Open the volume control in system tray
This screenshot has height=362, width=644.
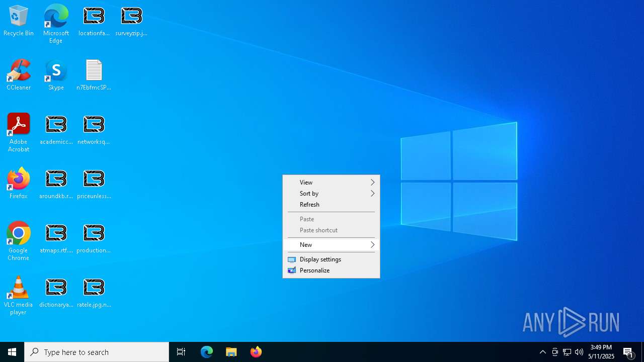click(579, 352)
